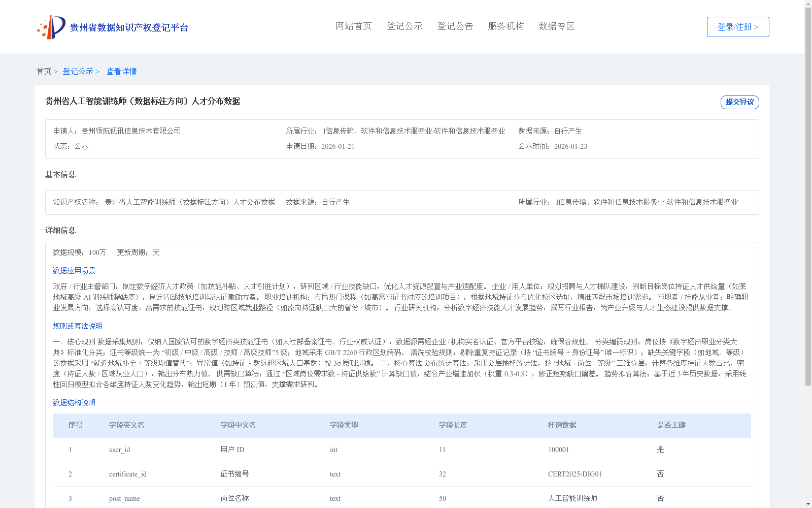This screenshot has width=812, height=508.
Task: Open 服务机构 nav item
Action: click(x=506, y=26)
